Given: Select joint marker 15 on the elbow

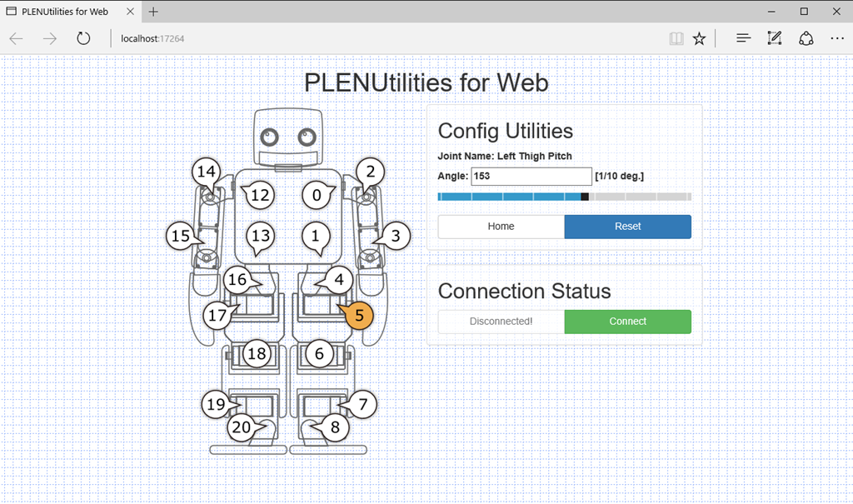Looking at the screenshot, I should 180,236.
